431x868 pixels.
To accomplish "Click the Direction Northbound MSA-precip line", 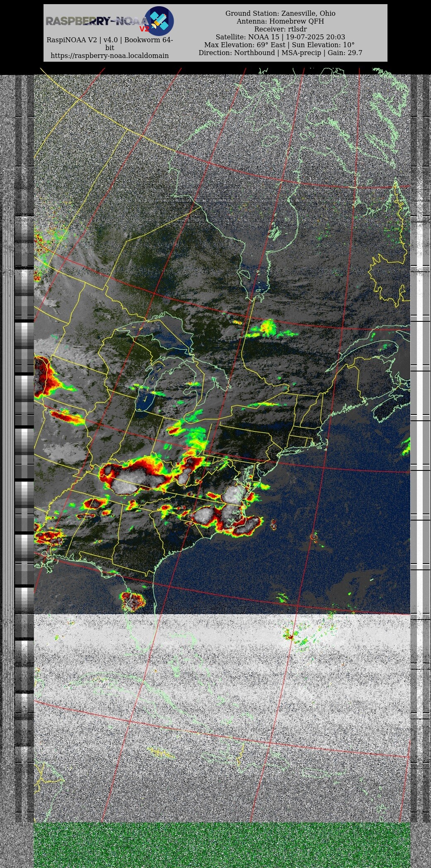I will 280,53.
